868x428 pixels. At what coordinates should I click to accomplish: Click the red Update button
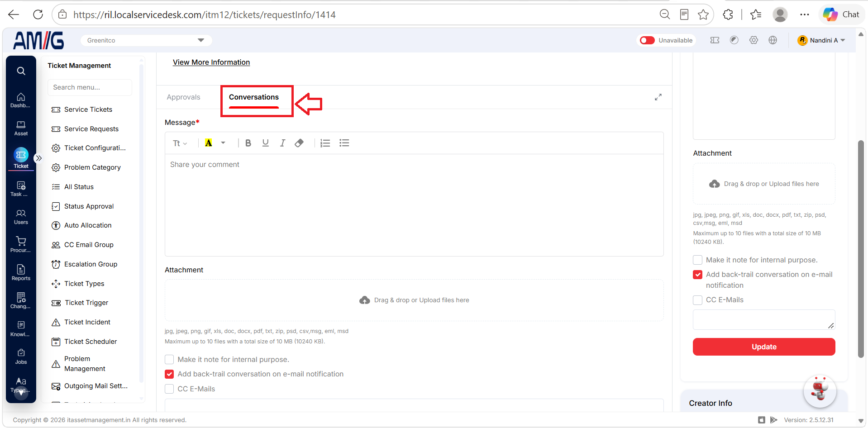tap(764, 347)
